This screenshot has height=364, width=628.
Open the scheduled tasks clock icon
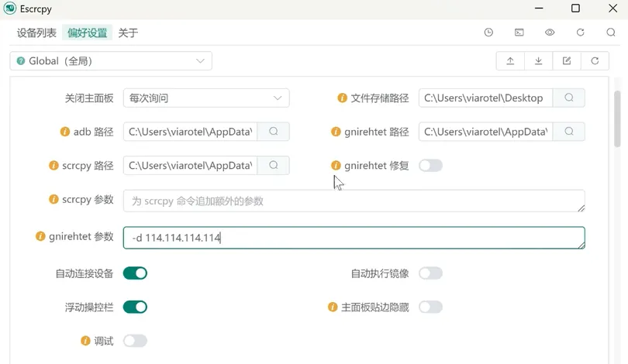[x=488, y=33]
